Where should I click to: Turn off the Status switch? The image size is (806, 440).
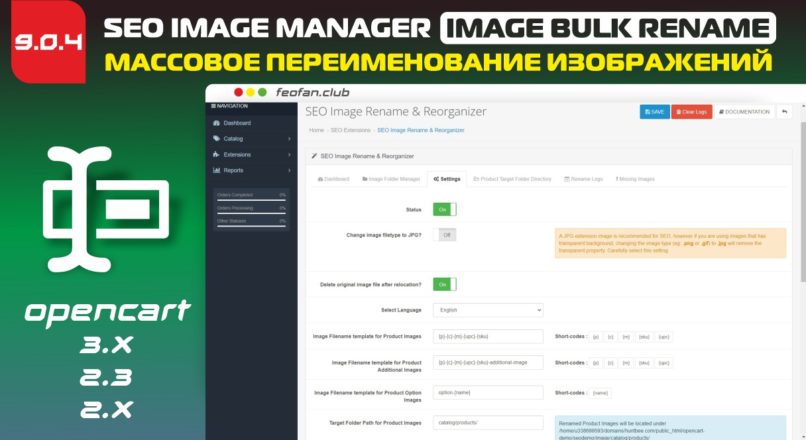[445, 209]
